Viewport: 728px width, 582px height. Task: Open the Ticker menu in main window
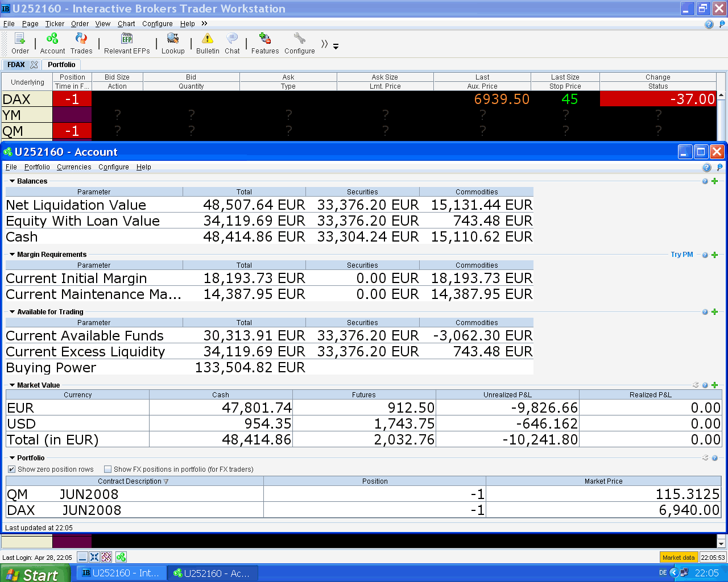[55, 24]
